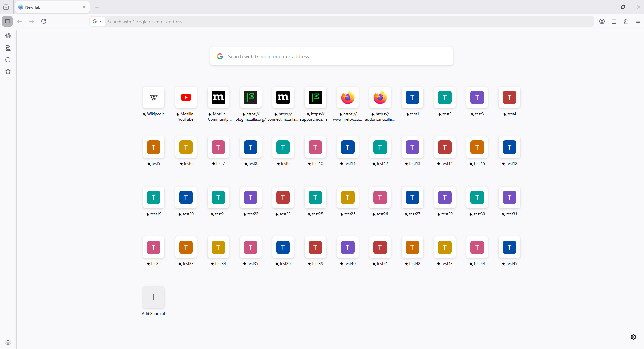644x349 pixels.
Task: Open the bookmarks sidebar panel
Action: click(8, 71)
